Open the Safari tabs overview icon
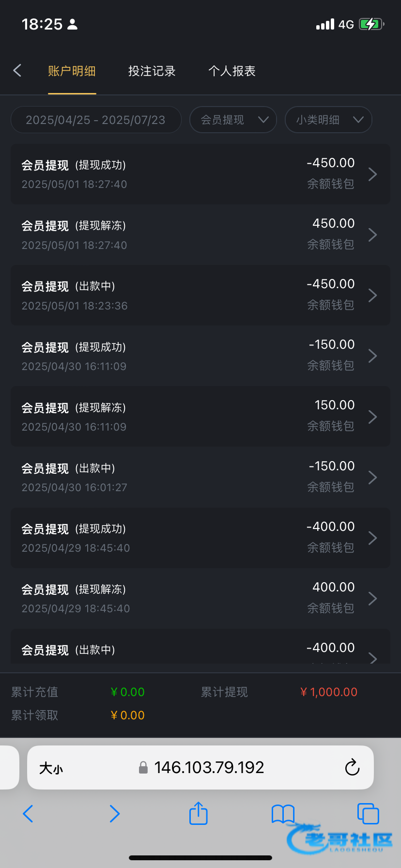 (x=368, y=814)
